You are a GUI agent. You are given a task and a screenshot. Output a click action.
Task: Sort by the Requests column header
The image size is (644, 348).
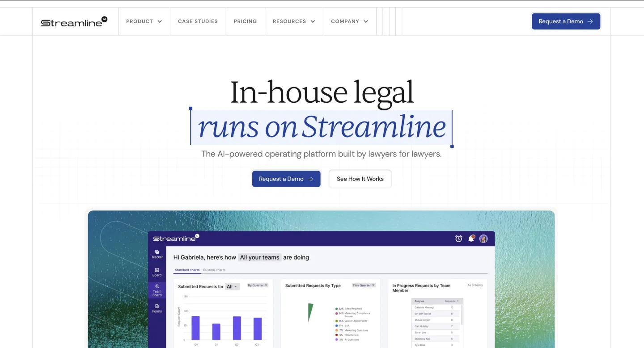pyautogui.click(x=452, y=301)
